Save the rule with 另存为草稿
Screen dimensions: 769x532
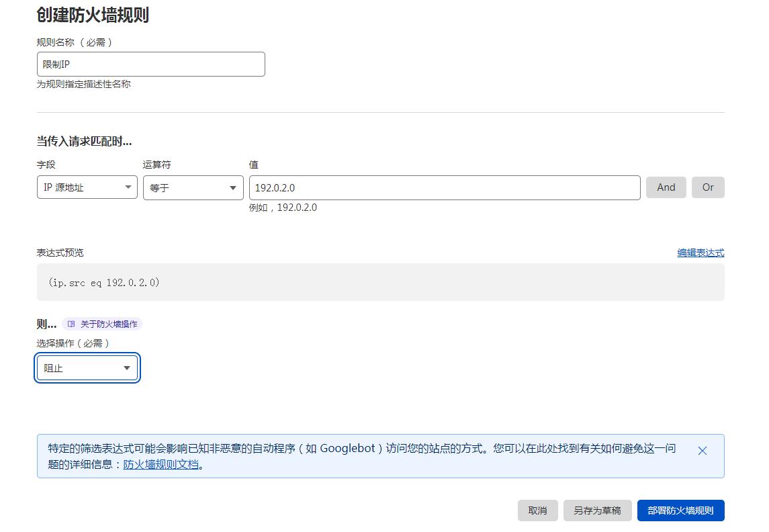597,511
